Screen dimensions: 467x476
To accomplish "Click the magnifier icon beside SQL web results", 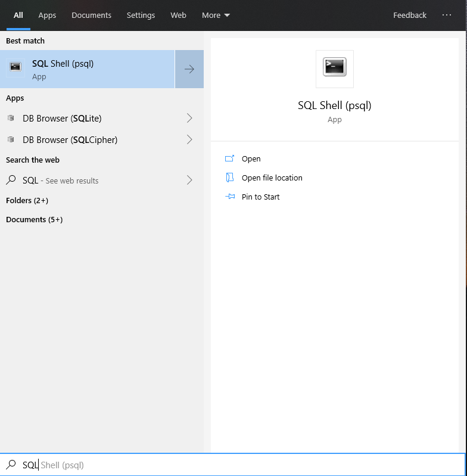I will (x=11, y=180).
